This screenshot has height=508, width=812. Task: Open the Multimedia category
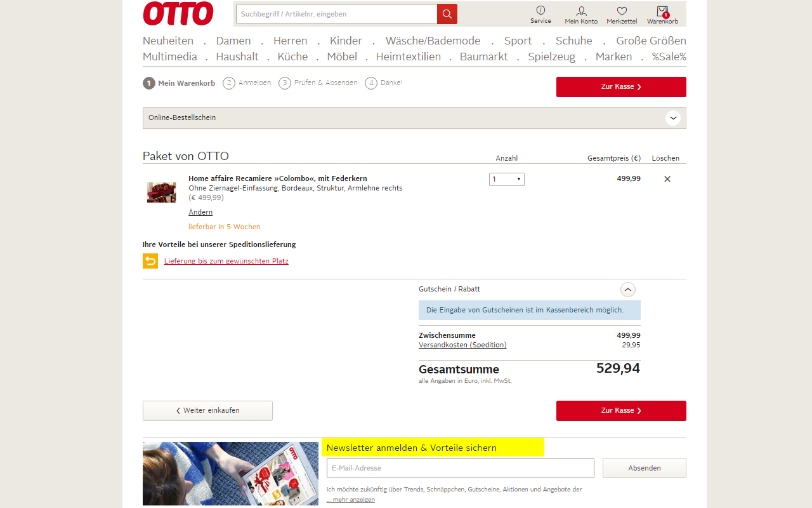[x=170, y=57]
